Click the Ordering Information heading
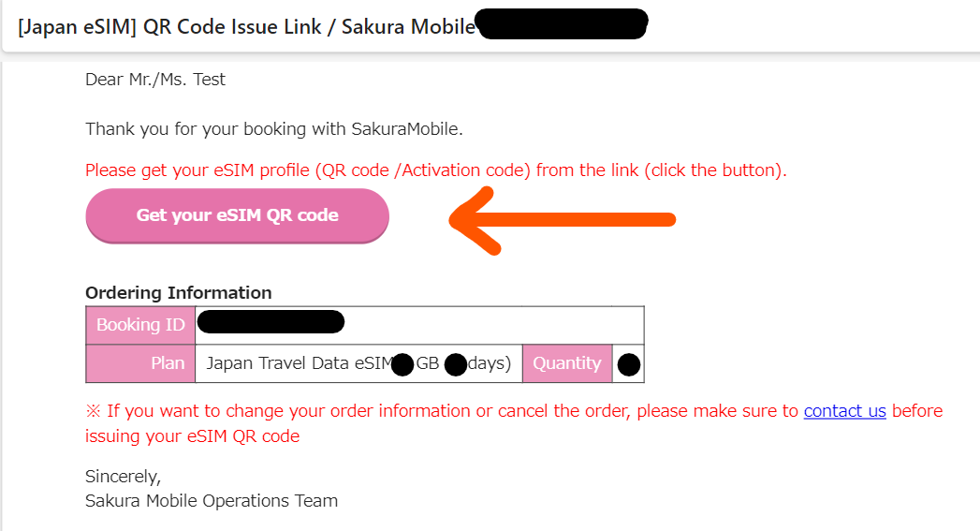Image resolution: width=980 pixels, height=531 pixels. pyautogui.click(x=178, y=293)
